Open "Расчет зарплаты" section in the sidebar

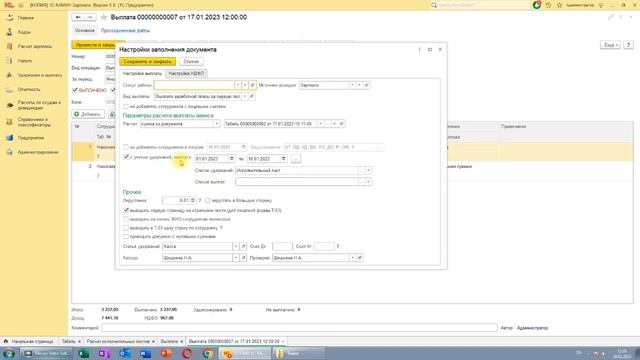[x=35, y=47]
